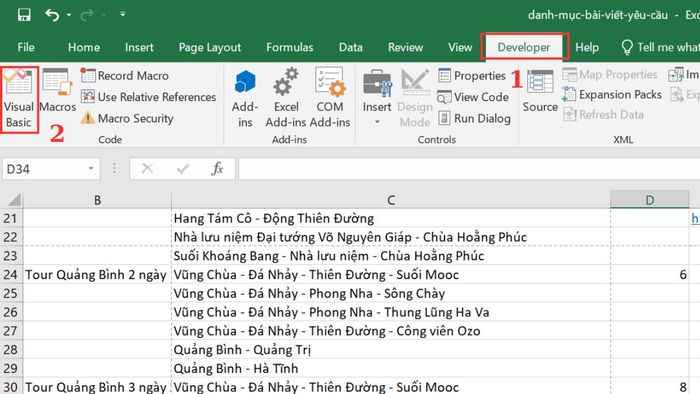Image resolution: width=700 pixels, height=394 pixels.
Task: Open XML Expansion Packs
Action: pos(612,95)
